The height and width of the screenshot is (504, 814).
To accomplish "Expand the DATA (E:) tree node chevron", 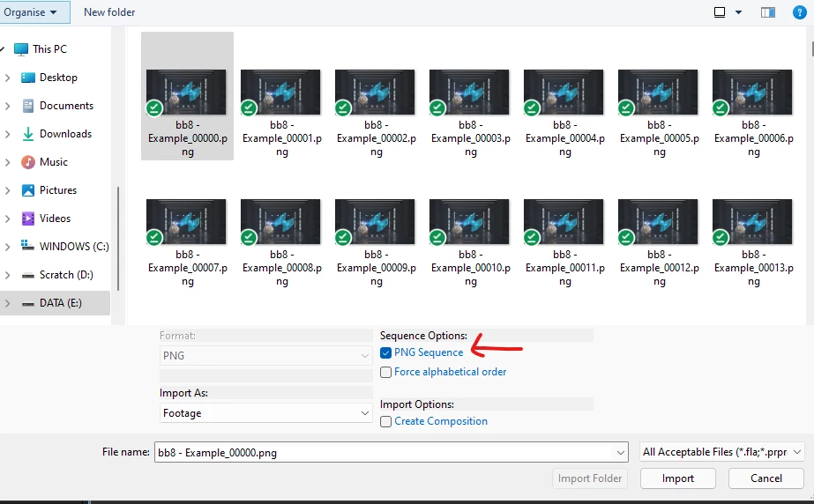I will click(7, 303).
